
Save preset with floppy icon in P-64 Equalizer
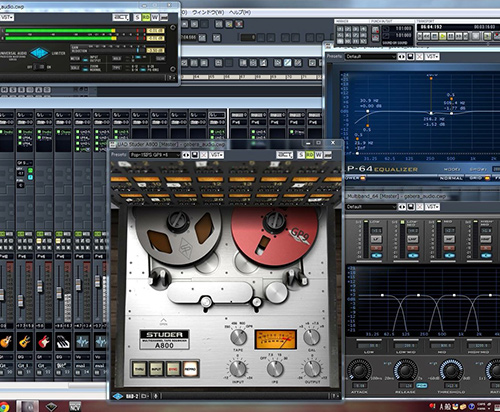pos(410,57)
